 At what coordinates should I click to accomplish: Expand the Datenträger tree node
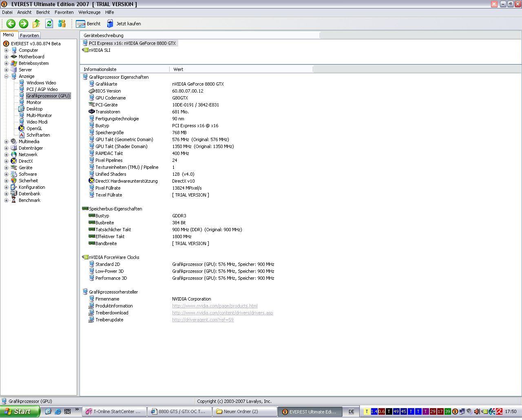(6, 148)
